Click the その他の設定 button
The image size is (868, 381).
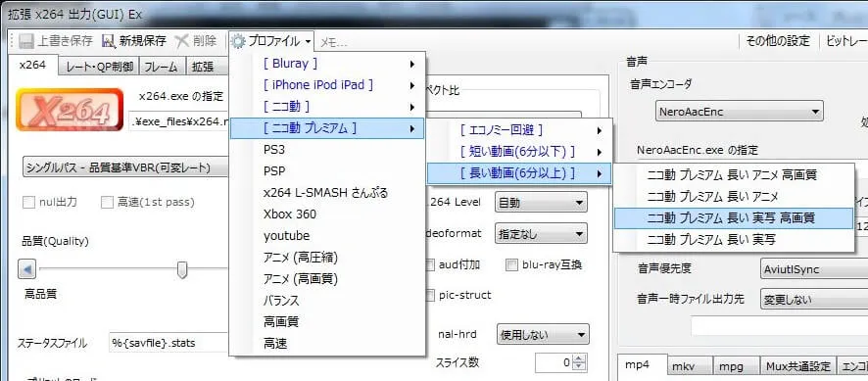(x=777, y=41)
